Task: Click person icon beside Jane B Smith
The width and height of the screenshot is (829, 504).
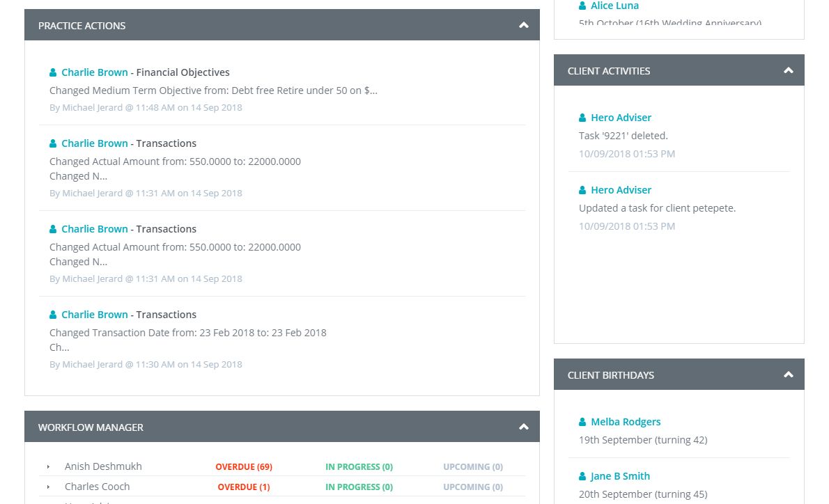Action: click(x=582, y=476)
